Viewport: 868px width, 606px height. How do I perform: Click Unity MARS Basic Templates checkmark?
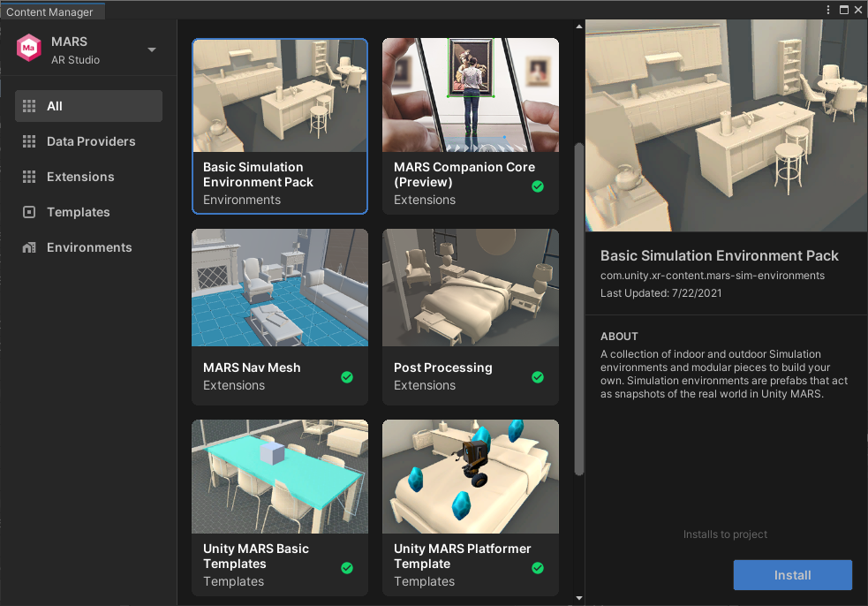point(347,568)
